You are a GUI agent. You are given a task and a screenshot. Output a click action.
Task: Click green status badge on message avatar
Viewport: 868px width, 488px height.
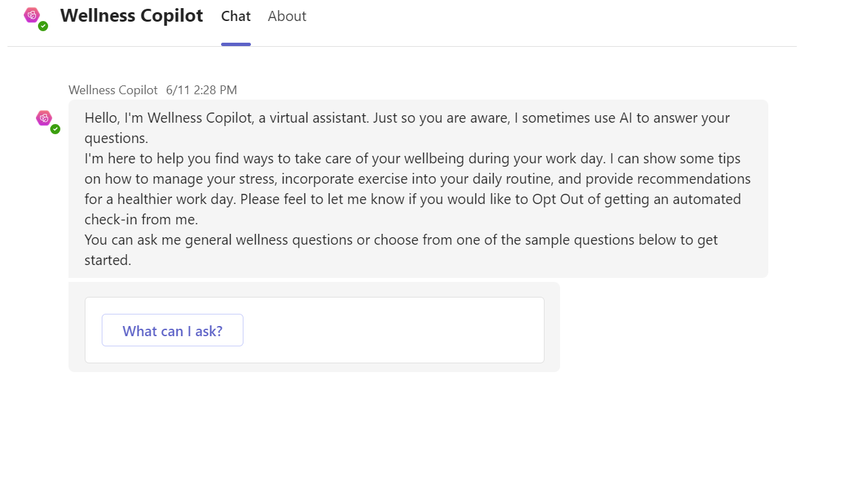(56, 129)
